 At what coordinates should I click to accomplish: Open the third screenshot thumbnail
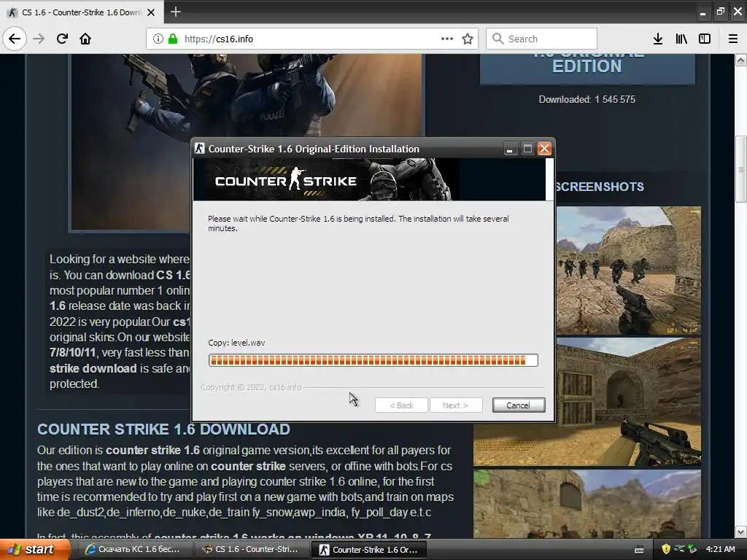[587, 504]
